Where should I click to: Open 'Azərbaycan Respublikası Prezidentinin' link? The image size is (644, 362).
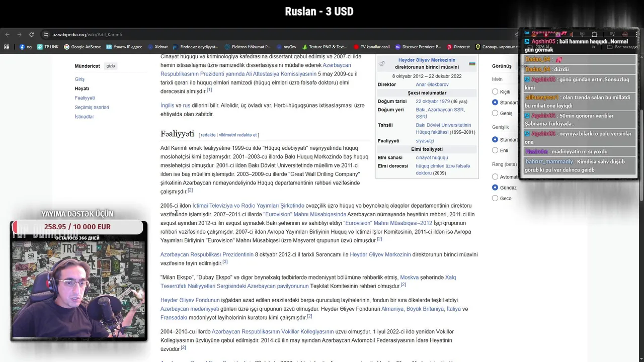pyautogui.click(x=207, y=255)
